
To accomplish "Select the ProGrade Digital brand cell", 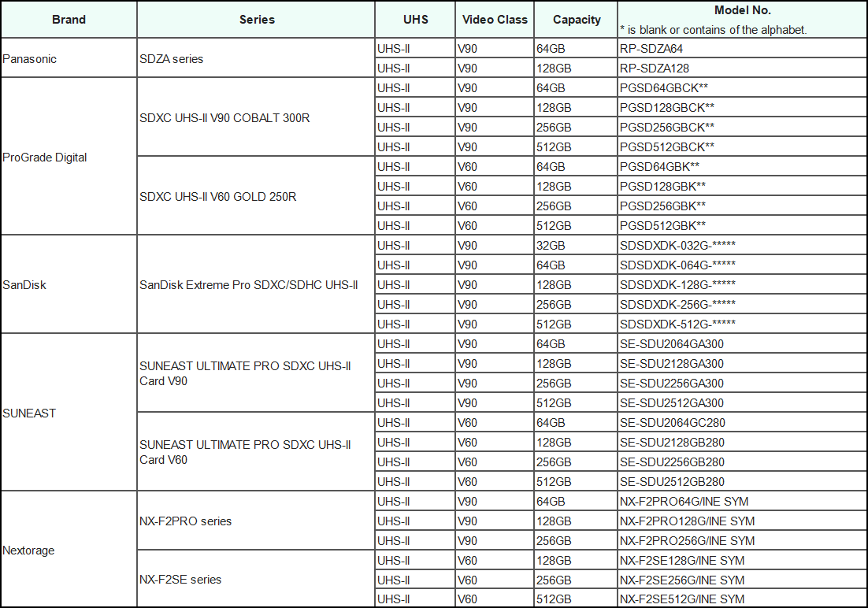I will coord(69,157).
